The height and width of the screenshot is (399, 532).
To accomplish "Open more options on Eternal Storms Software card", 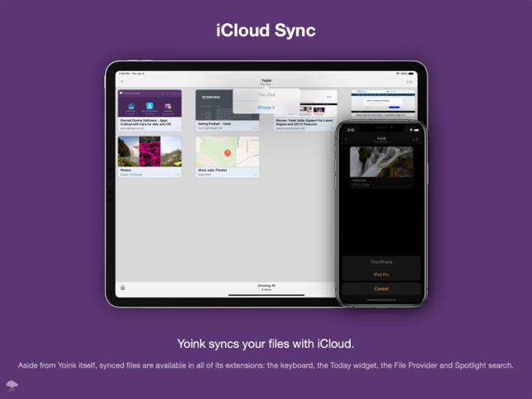I will tap(177, 128).
